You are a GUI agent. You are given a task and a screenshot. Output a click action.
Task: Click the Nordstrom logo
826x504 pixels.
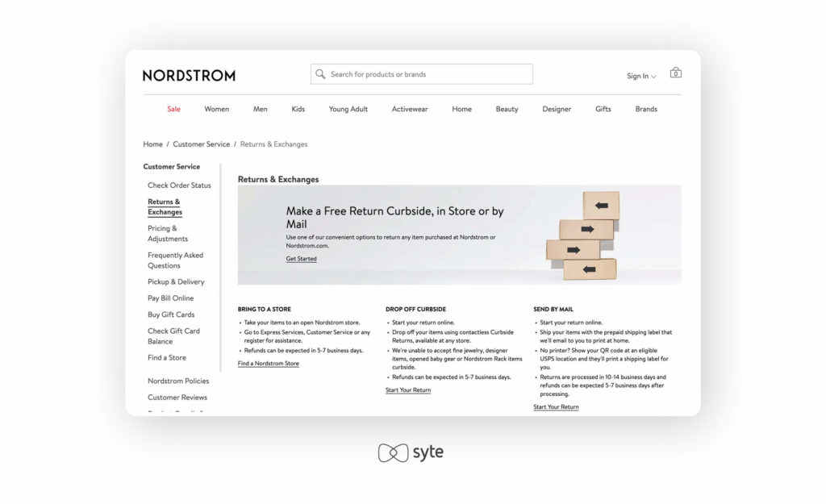pyautogui.click(x=189, y=75)
